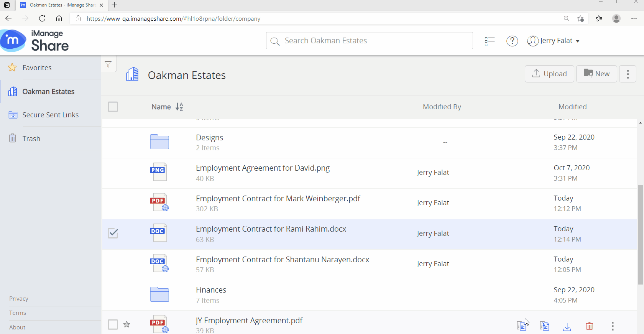Uncheck Employment Contract for Rami Rahim.docx
Screen dimensions: 644x334
[113, 233]
